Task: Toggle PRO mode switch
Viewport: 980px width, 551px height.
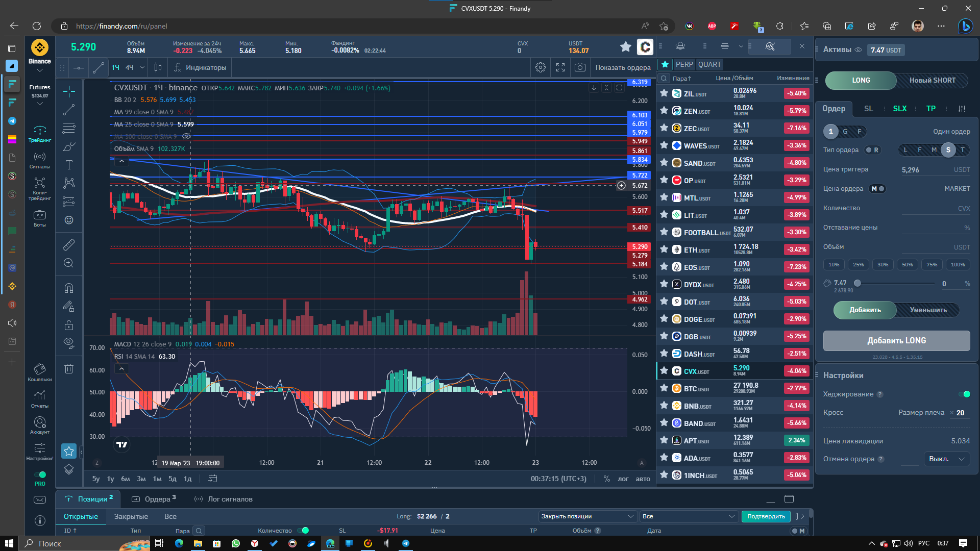Action: coord(40,474)
